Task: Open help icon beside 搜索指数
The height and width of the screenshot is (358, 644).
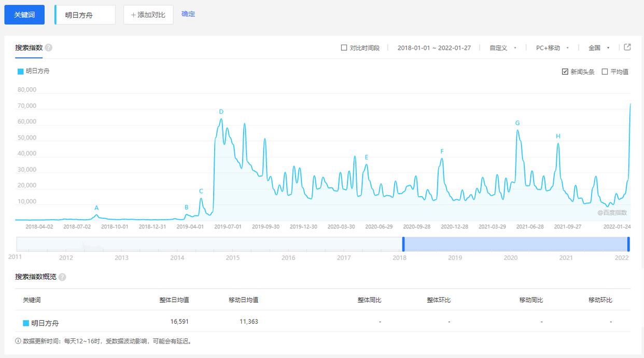Action: 48,48
